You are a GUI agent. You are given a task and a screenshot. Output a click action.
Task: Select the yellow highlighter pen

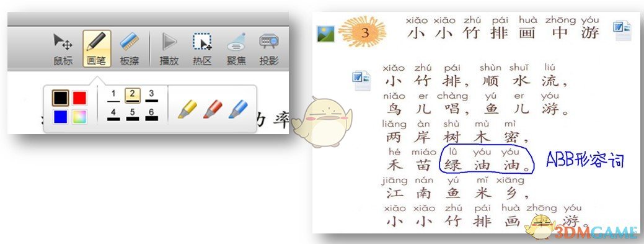[x=187, y=109]
